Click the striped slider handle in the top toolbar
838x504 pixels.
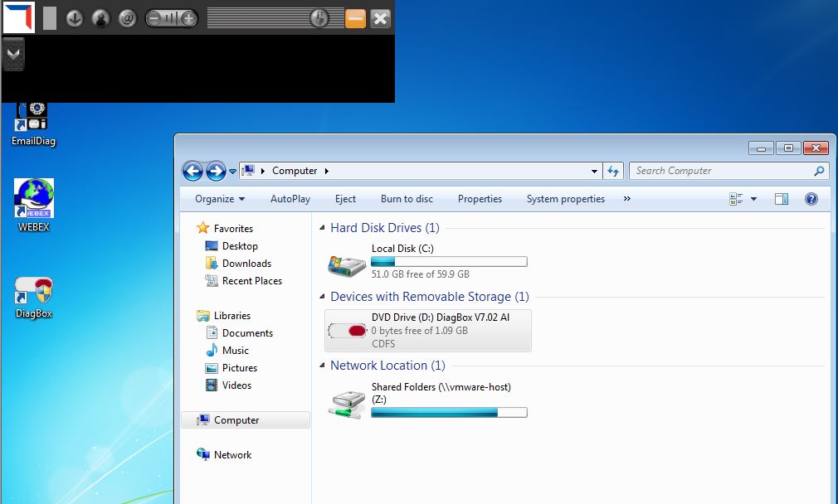tap(319, 18)
